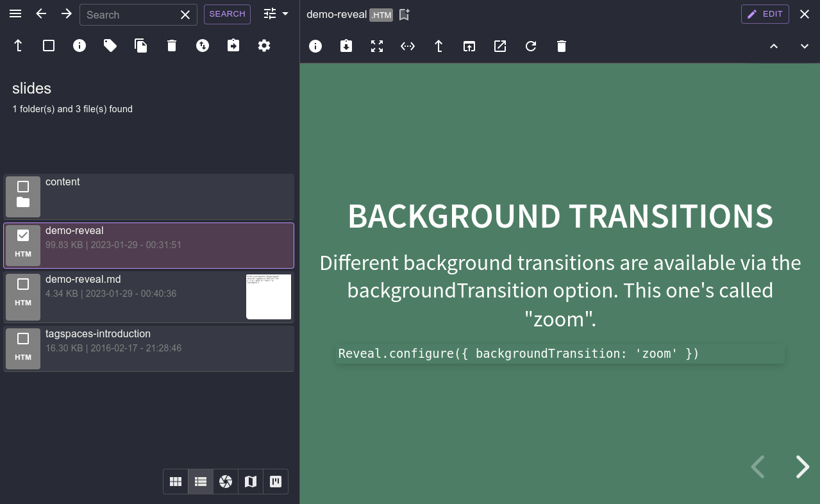
Task: Download the opened file
Action: coord(346,46)
